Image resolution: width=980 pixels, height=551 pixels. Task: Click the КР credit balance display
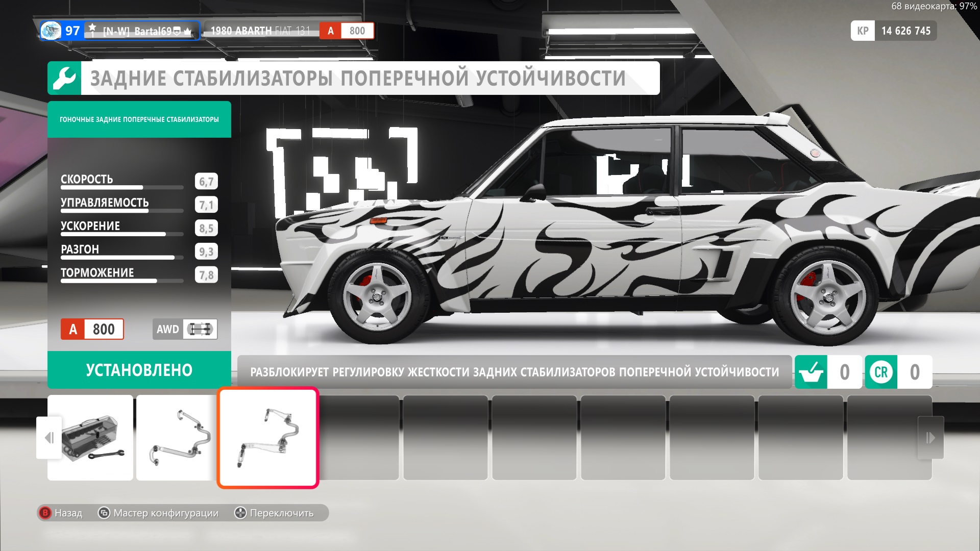pyautogui.click(x=893, y=31)
